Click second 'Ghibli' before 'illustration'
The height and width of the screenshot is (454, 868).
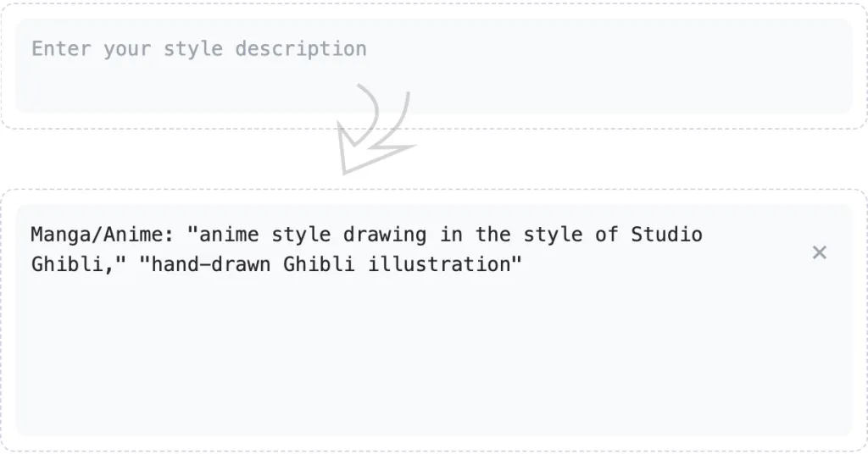point(319,264)
